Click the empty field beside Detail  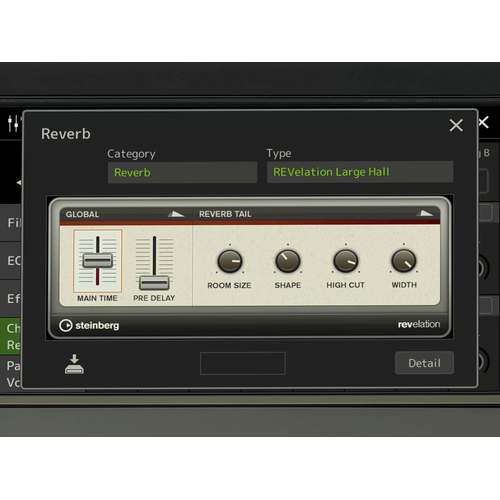pyautogui.click(x=243, y=363)
